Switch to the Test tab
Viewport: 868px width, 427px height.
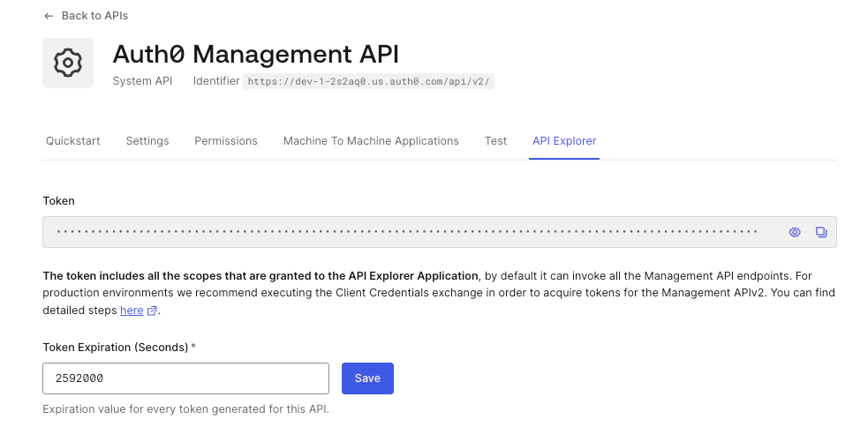coord(495,141)
